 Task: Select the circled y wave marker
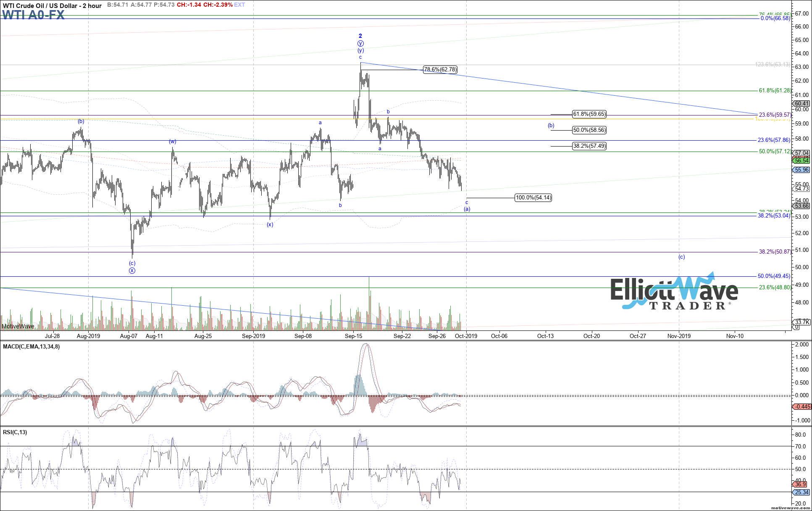point(360,44)
